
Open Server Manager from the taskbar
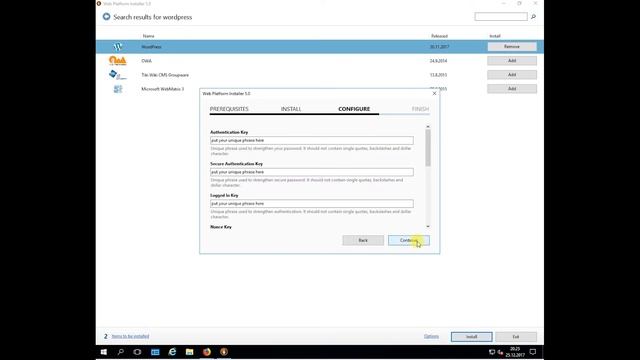(x=155, y=352)
